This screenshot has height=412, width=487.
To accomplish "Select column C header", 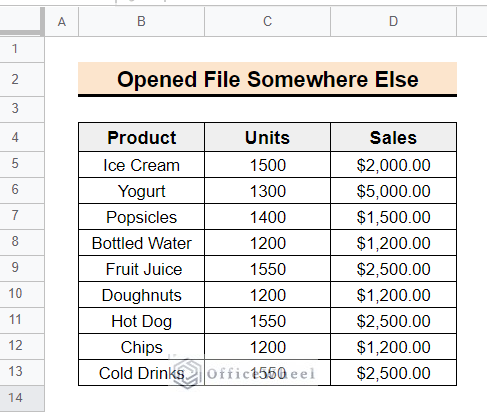I will [x=267, y=21].
